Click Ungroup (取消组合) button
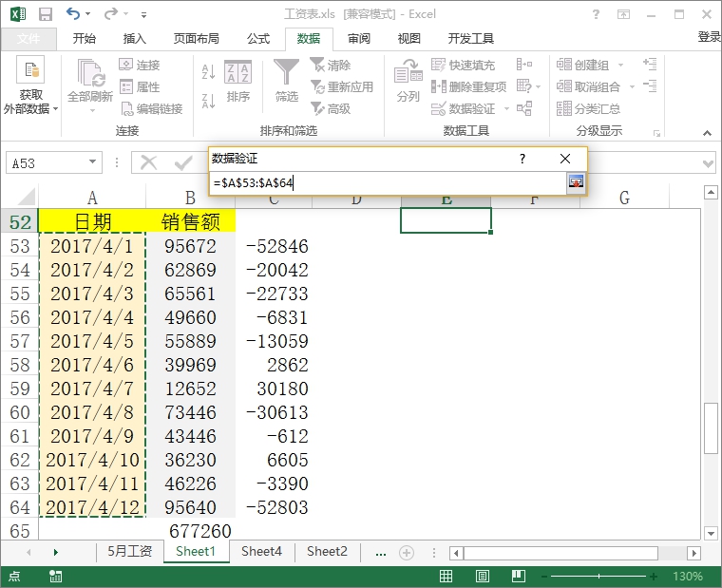Viewport: 722px width, 588px height. click(588, 86)
